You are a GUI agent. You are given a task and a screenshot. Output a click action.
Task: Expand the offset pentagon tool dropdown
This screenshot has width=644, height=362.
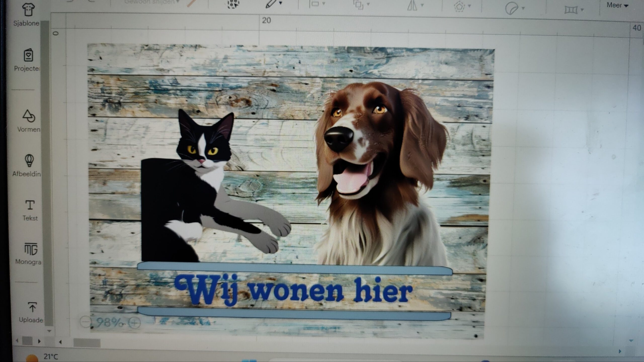click(x=469, y=6)
